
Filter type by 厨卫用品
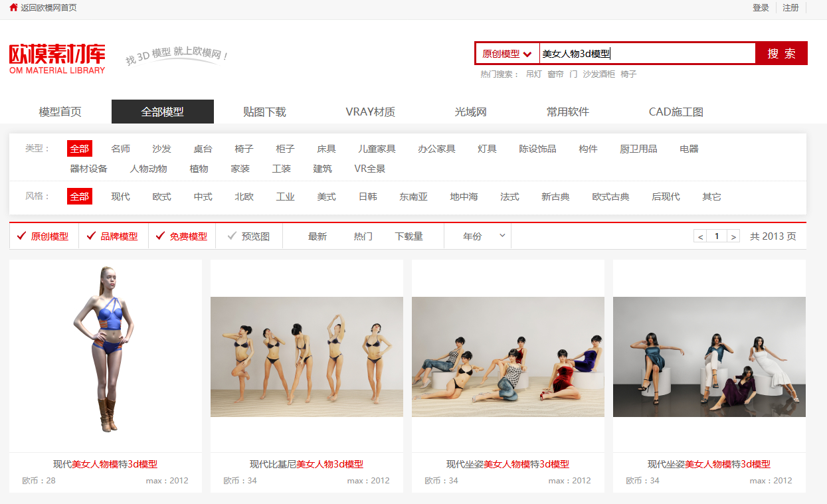[639, 149]
